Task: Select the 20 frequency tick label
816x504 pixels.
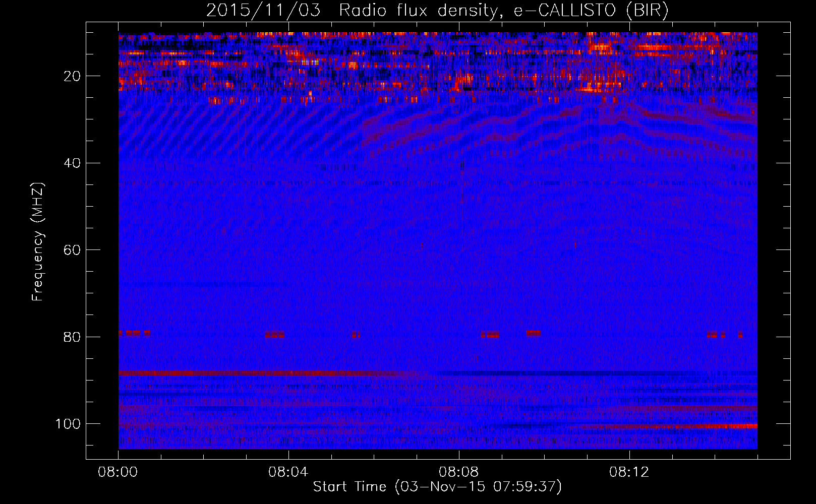Action: [73, 76]
